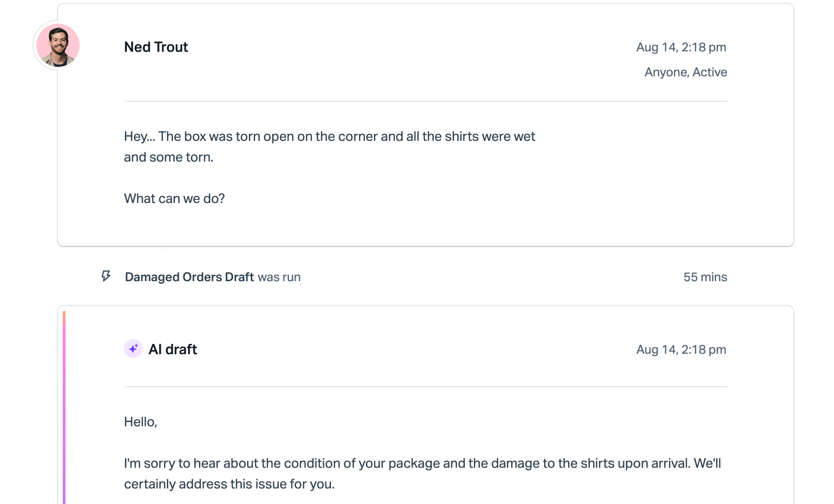Click the customer message about torn box
Screen dimensions: 834x504
[x=330, y=146]
